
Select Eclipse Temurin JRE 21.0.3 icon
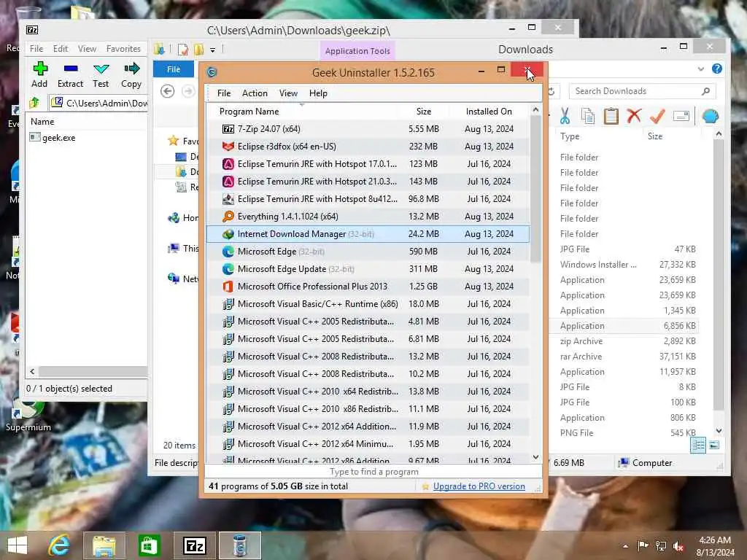tap(228, 182)
